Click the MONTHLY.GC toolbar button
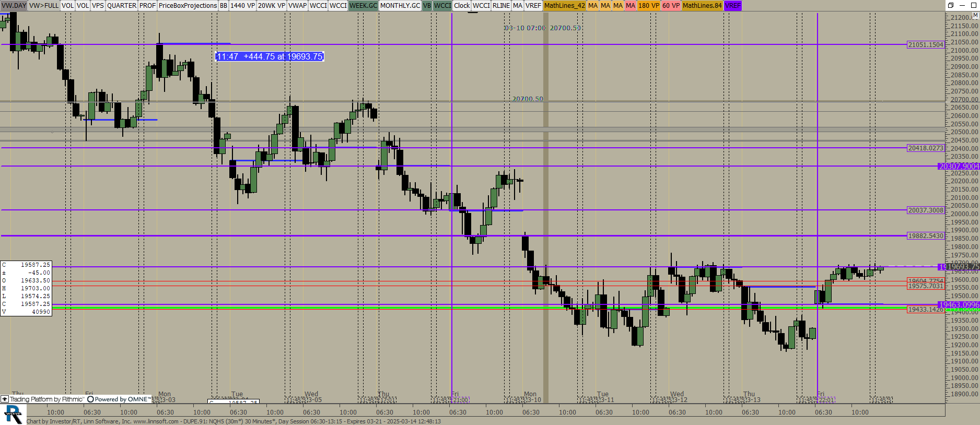 400,6
